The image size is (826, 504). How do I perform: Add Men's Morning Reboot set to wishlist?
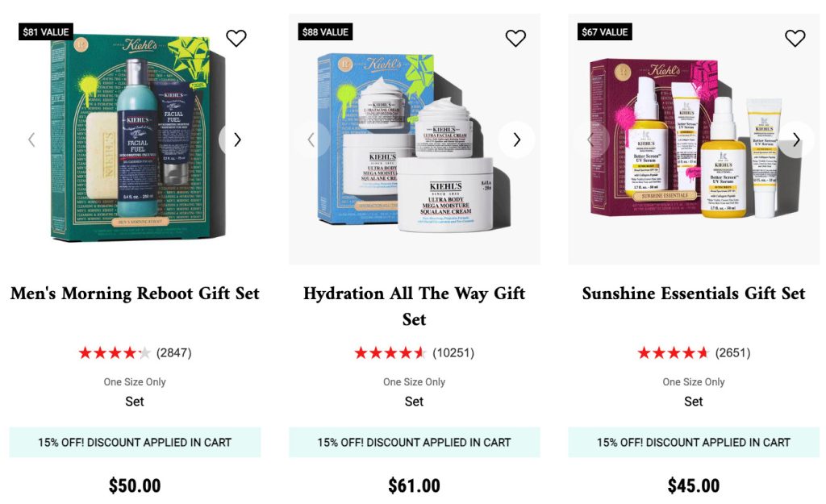(x=236, y=38)
